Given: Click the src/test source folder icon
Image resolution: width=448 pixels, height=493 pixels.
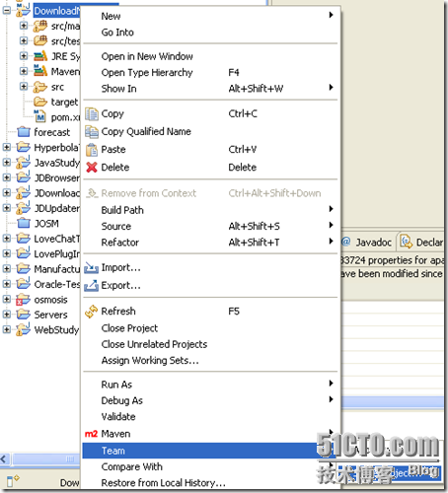Looking at the screenshot, I should coord(40,41).
